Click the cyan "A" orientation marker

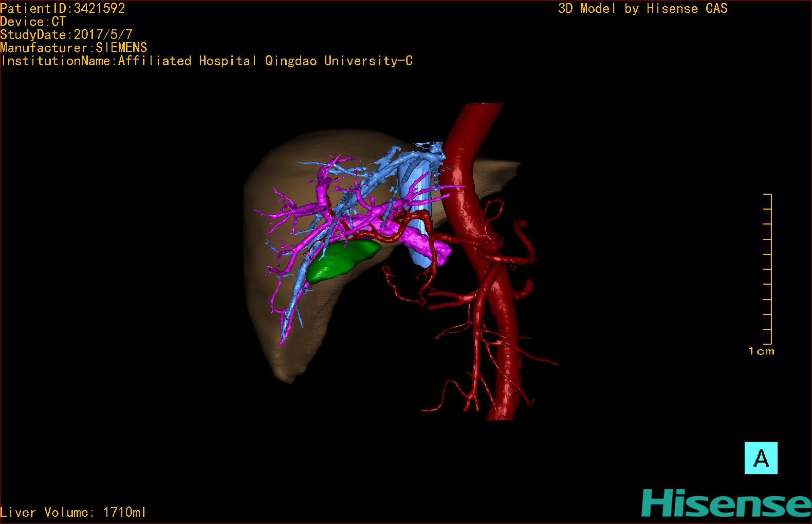(x=761, y=458)
